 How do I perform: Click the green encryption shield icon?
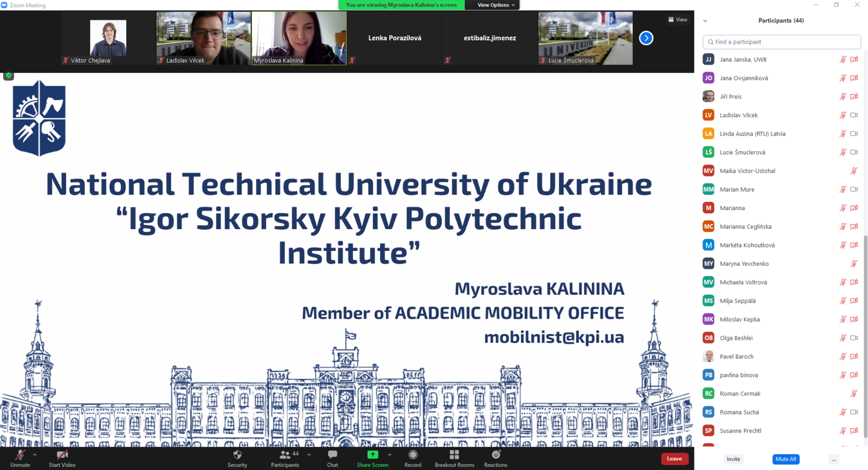click(9, 75)
